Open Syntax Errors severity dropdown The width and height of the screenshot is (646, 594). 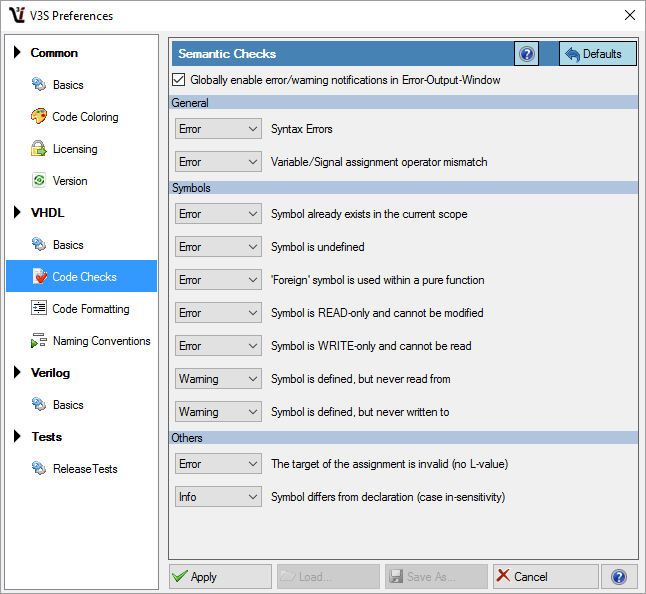[x=218, y=129]
